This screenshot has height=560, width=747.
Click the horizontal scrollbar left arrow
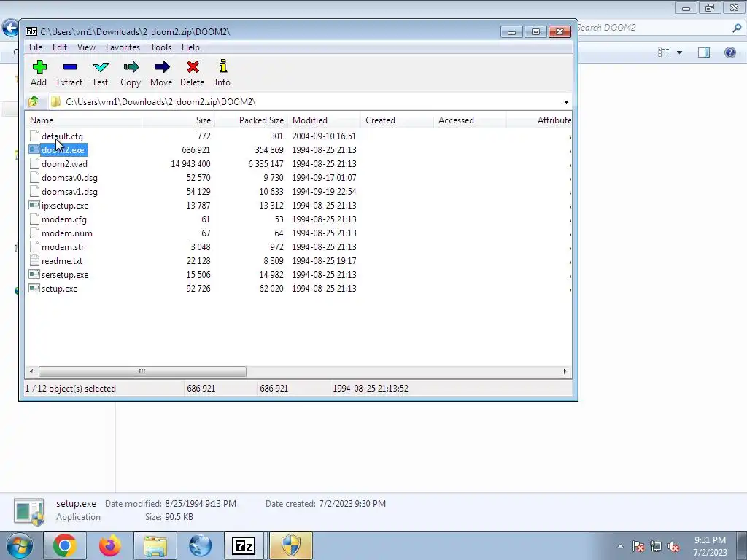31,371
